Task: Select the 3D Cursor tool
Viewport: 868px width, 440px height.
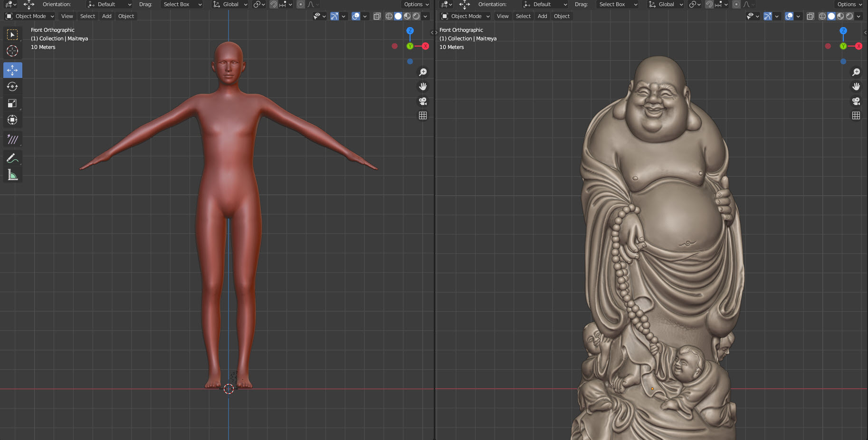Action: point(12,51)
